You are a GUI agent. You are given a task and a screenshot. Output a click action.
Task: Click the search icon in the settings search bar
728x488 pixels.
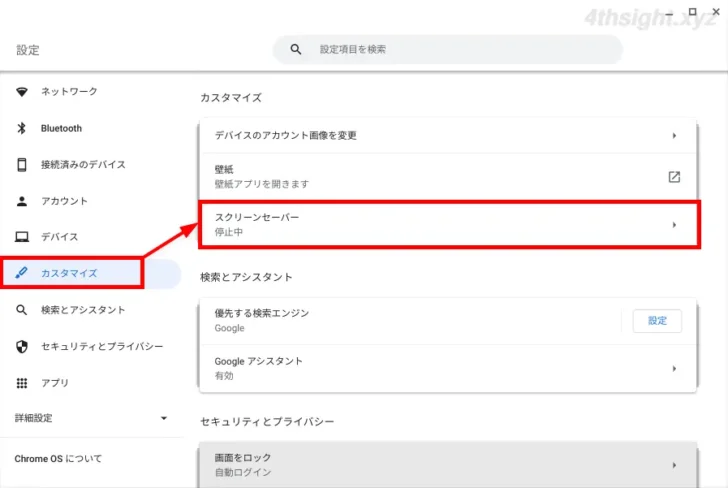(x=296, y=49)
